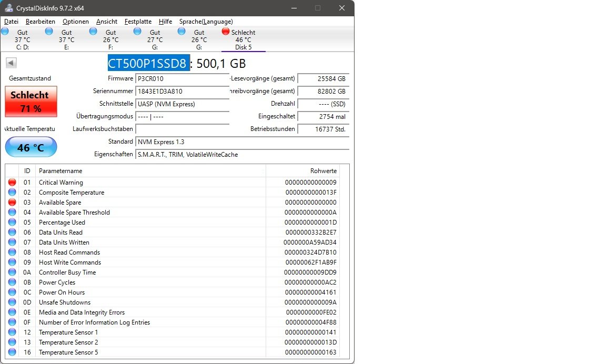The height and width of the screenshot is (364, 606).
Task: Click raw value 0000000000FE02
Action: pyautogui.click(x=311, y=312)
